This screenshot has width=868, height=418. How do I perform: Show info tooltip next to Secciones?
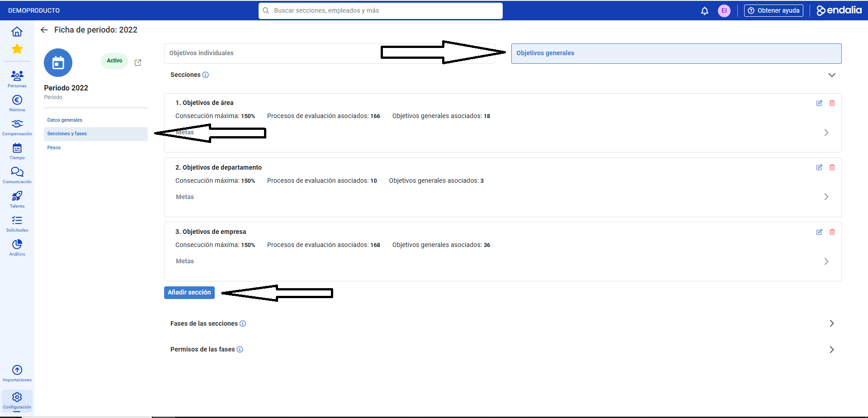[x=206, y=75]
